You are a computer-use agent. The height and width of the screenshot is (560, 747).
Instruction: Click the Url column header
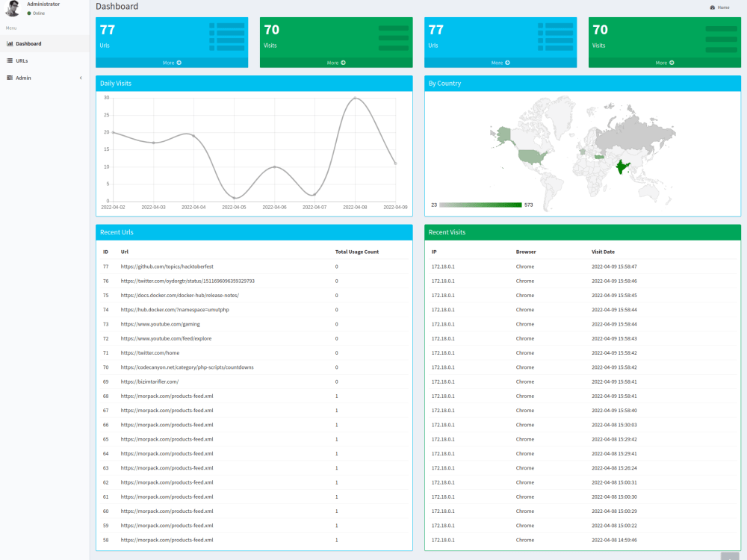124,252
